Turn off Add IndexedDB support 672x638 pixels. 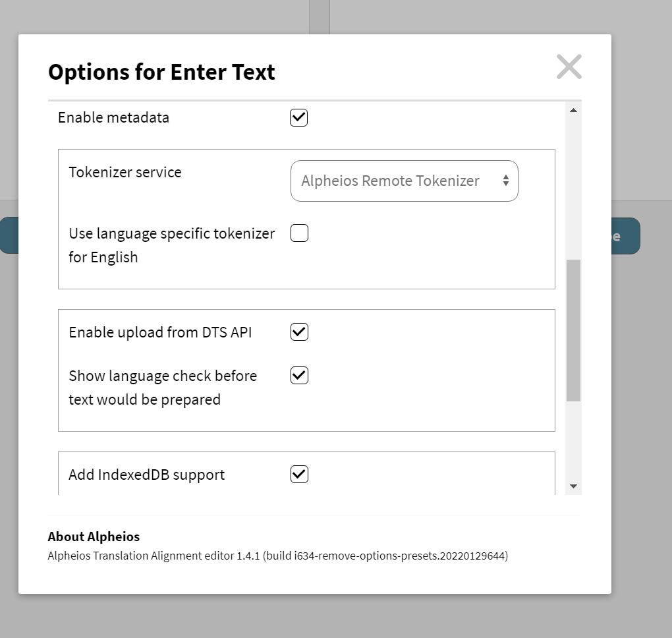coord(298,474)
